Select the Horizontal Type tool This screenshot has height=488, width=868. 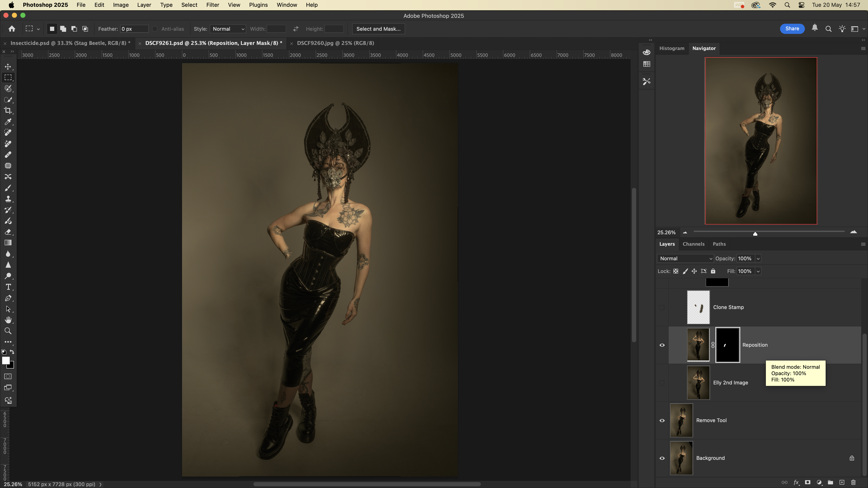pyautogui.click(x=8, y=287)
